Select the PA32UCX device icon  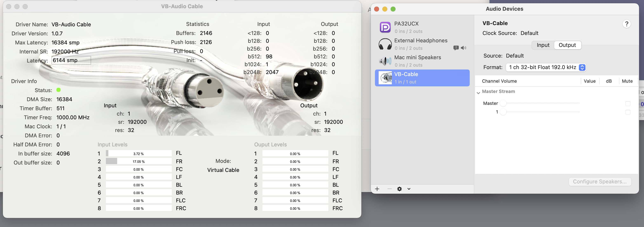click(x=385, y=27)
